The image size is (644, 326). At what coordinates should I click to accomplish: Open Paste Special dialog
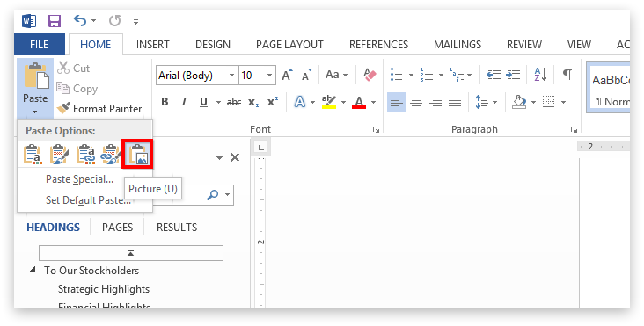coord(80,179)
